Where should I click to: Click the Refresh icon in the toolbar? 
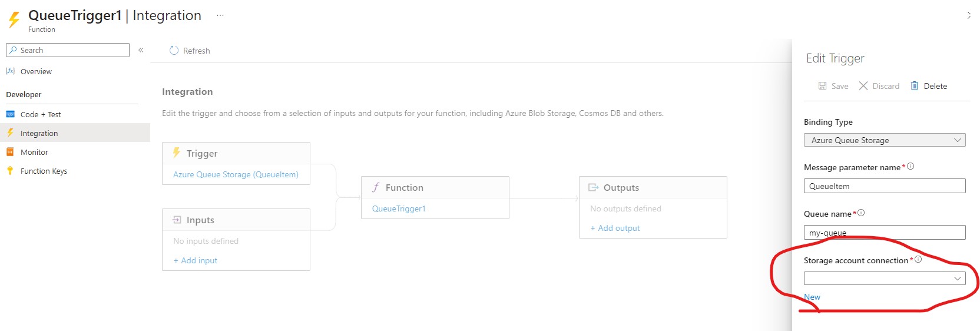[x=174, y=51]
